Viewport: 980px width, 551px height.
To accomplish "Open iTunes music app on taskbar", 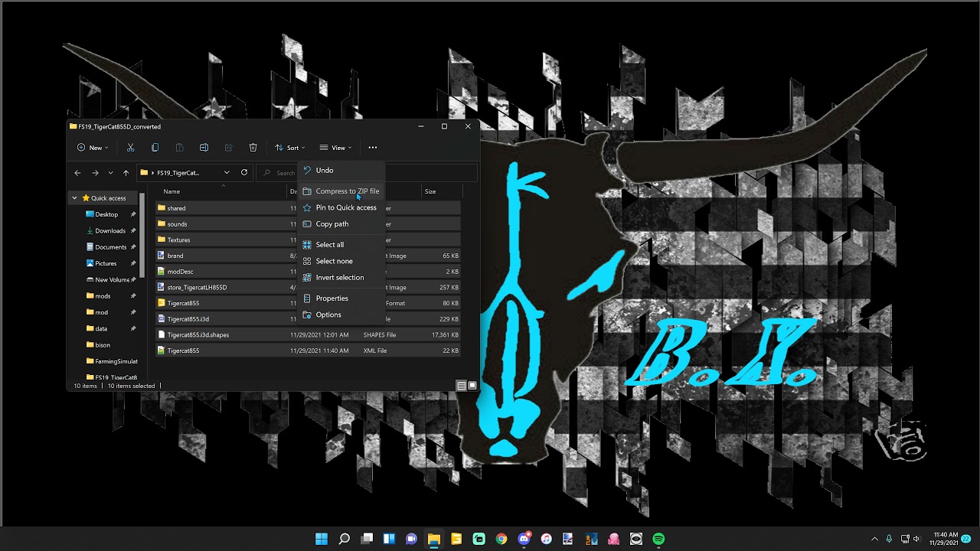I will (x=546, y=539).
